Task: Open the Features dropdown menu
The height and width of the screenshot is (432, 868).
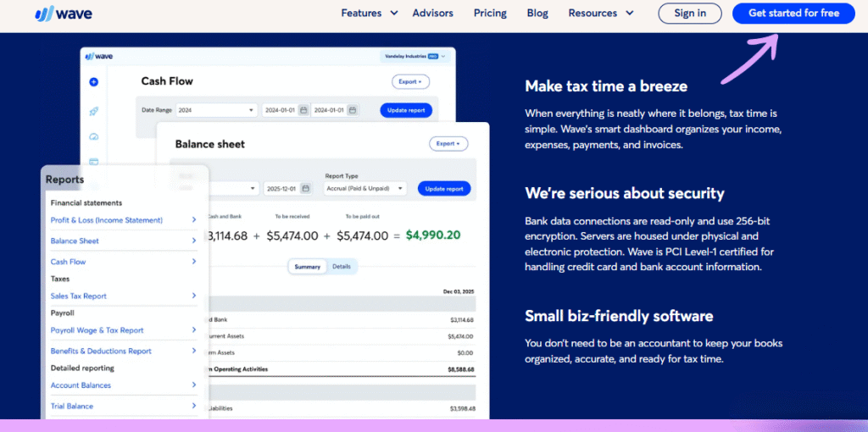Action: (x=370, y=14)
